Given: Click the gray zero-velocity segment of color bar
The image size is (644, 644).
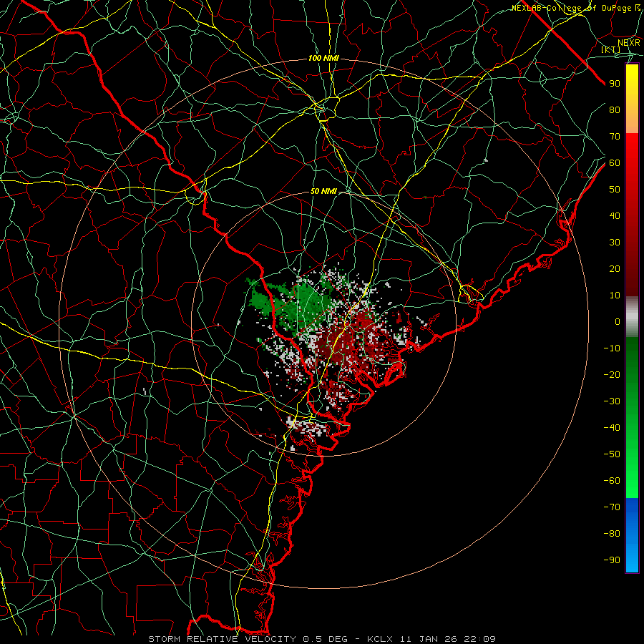Looking at the screenshot, I should (x=632, y=316).
